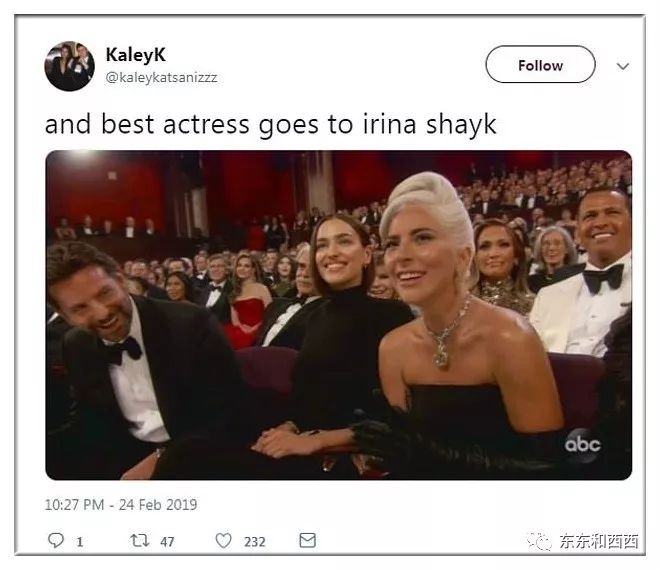Screen dimensions: 660x570
Task: Click the man in the white tuxedo jacket
Action: (x=587, y=274)
